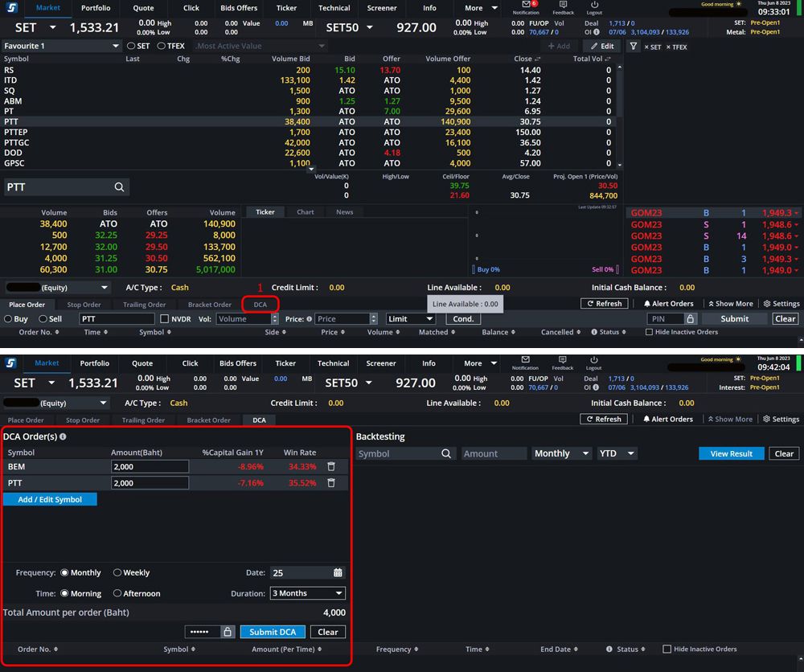
Task: Open the Backtesting Monthly dropdown
Action: coord(561,453)
